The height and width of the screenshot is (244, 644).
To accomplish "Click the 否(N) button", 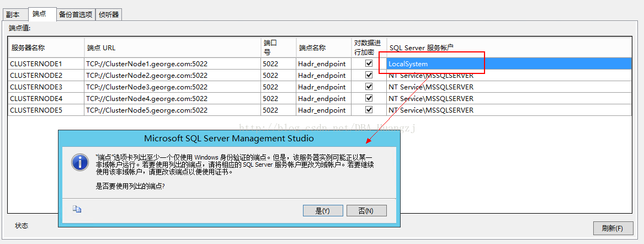I will (366, 211).
